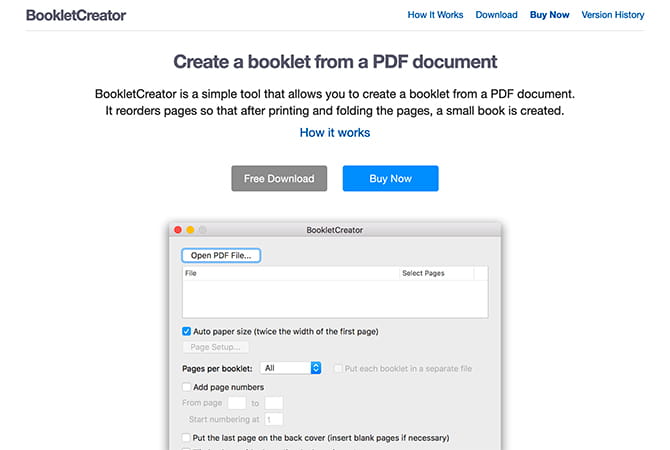Open the Pages per booklet dropdown

291,368
